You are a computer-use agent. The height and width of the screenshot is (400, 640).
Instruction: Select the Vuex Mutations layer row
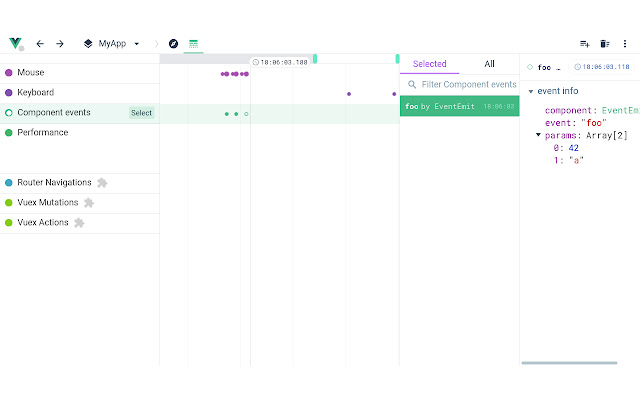point(80,203)
